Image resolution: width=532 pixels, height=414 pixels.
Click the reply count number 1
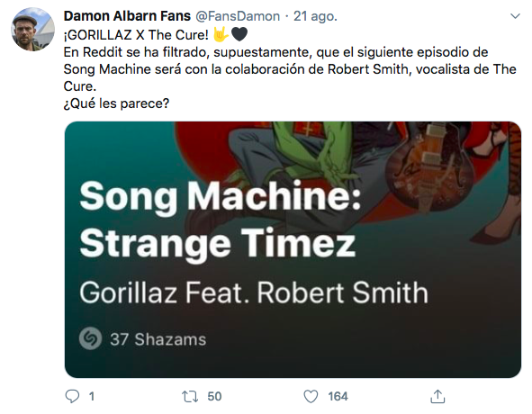coord(92,396)
